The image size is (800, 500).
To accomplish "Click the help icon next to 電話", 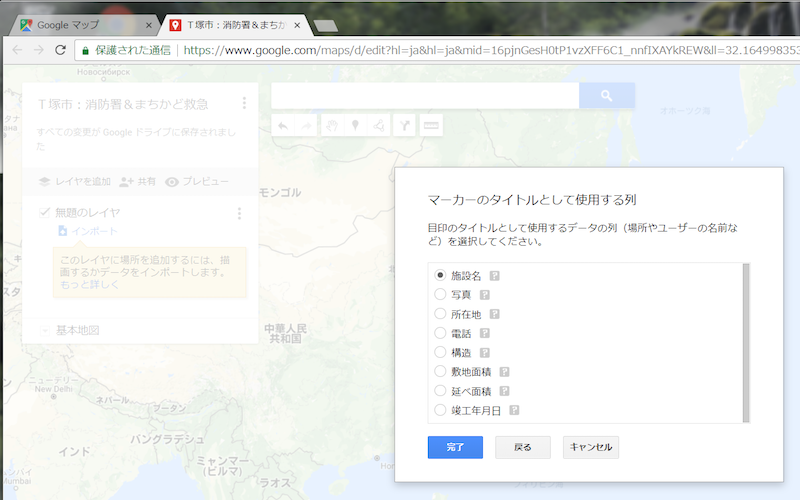I will 485,333.
